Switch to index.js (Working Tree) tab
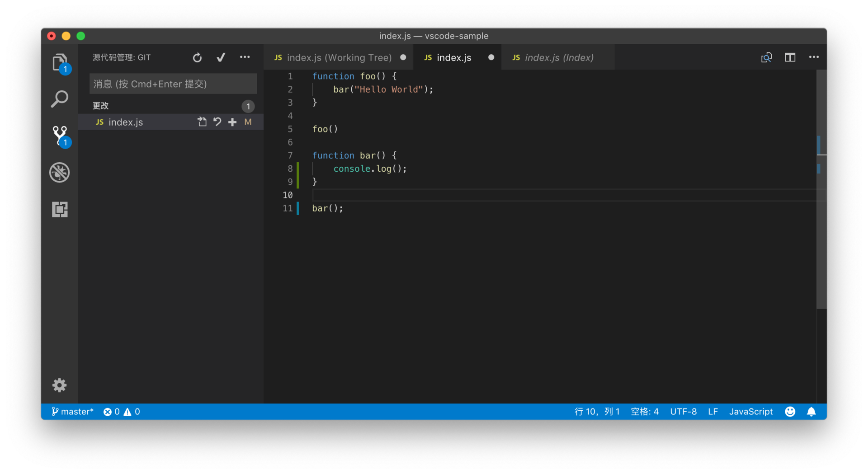This screenshot has height=474, width=868. (339, 58)
